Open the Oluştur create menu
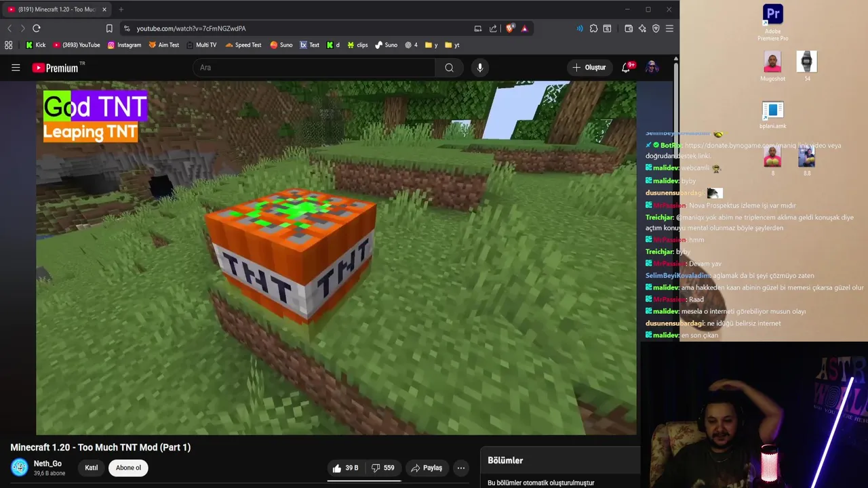Screen dimensions: 868x488 [x=589, y=68]
